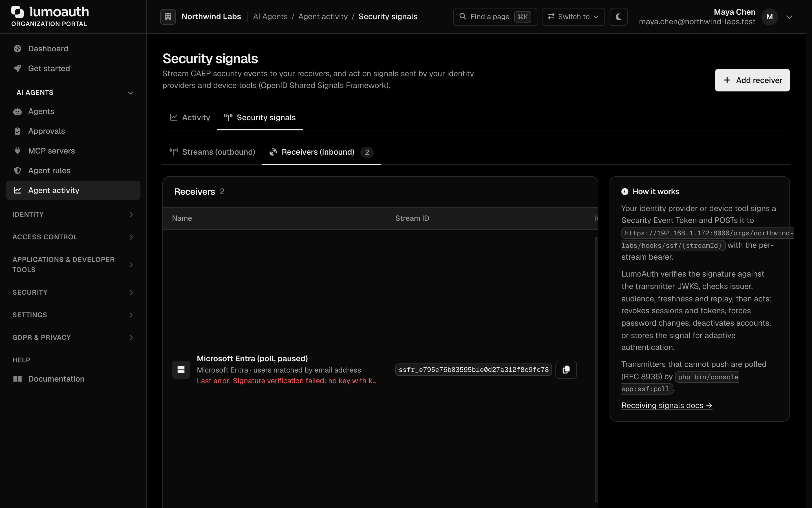Image resolution: width=812 pixels, height=508 pixels.
Task: Copy the Microsoft Entra stream ID
Action: coord(566,370)
